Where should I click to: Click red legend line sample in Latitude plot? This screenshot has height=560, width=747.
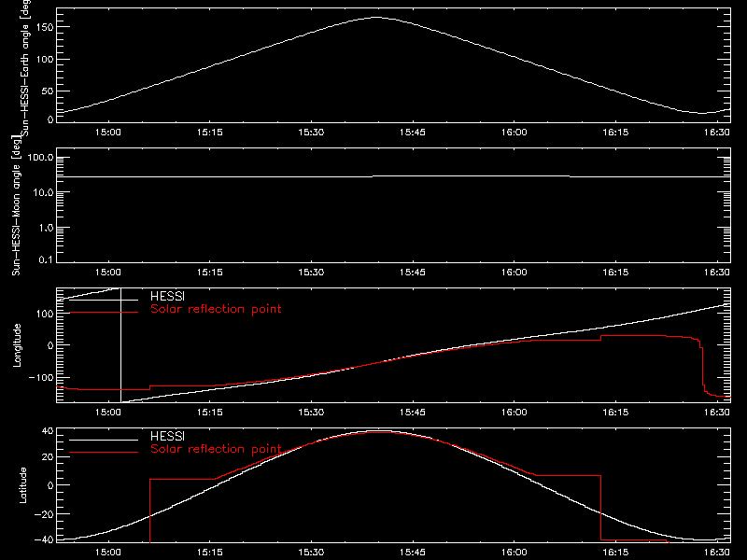(x=104, y=453)
